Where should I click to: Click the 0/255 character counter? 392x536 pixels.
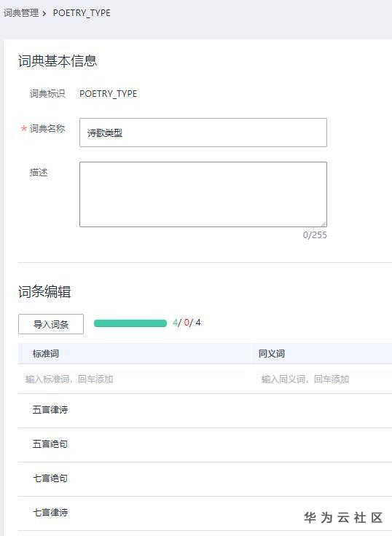315,234
